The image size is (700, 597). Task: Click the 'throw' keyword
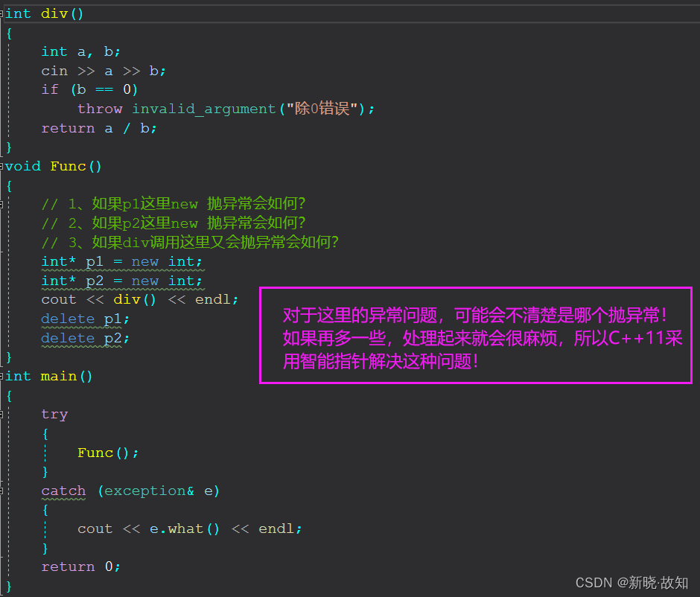(x=100, y=109)
